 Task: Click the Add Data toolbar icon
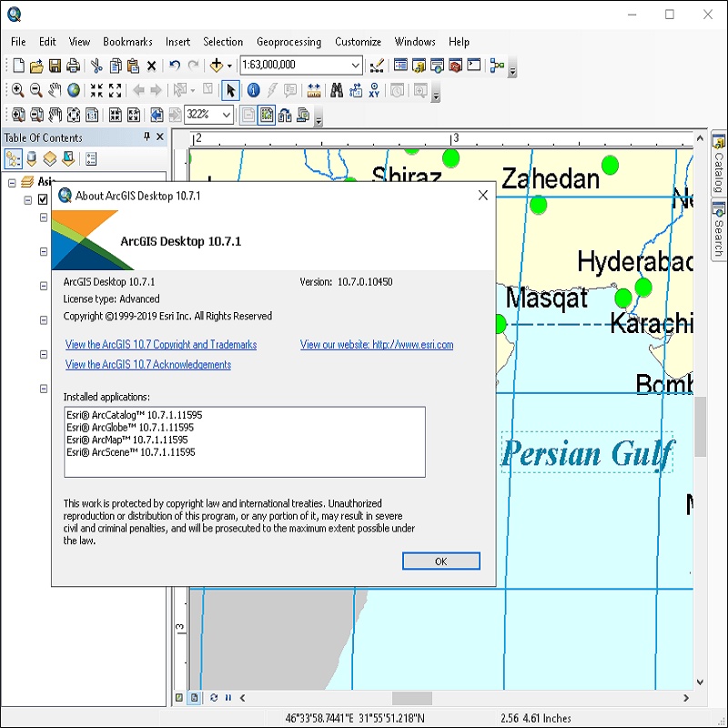217,66
